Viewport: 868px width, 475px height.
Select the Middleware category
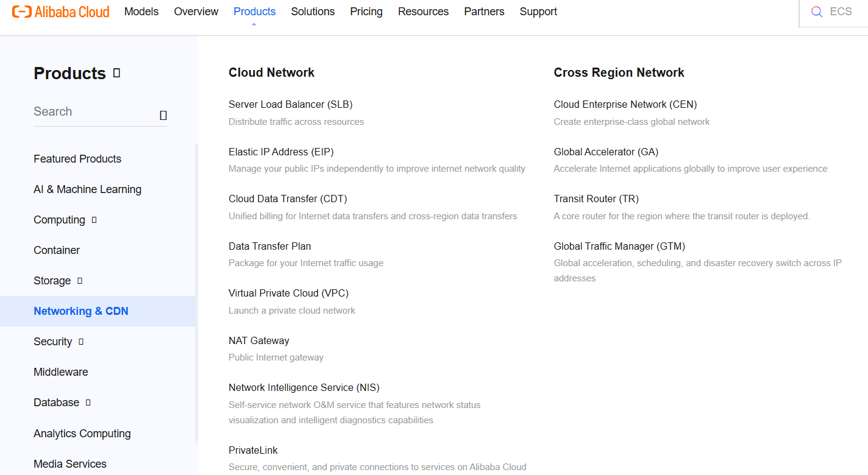[61, 372]
